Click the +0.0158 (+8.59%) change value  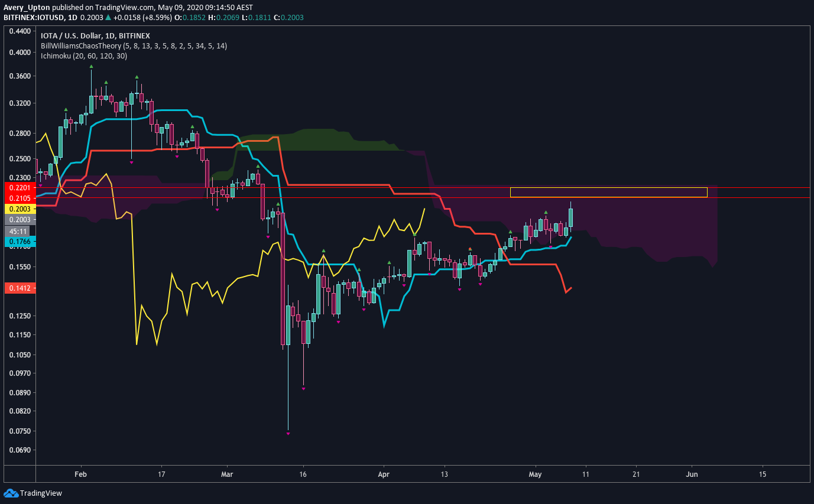[x=142, y=18]
